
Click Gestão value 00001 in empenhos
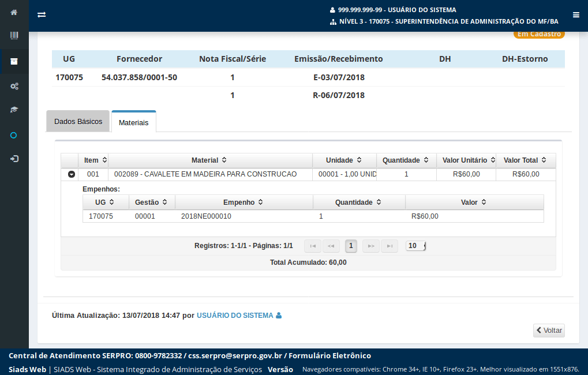coord(145,216)
